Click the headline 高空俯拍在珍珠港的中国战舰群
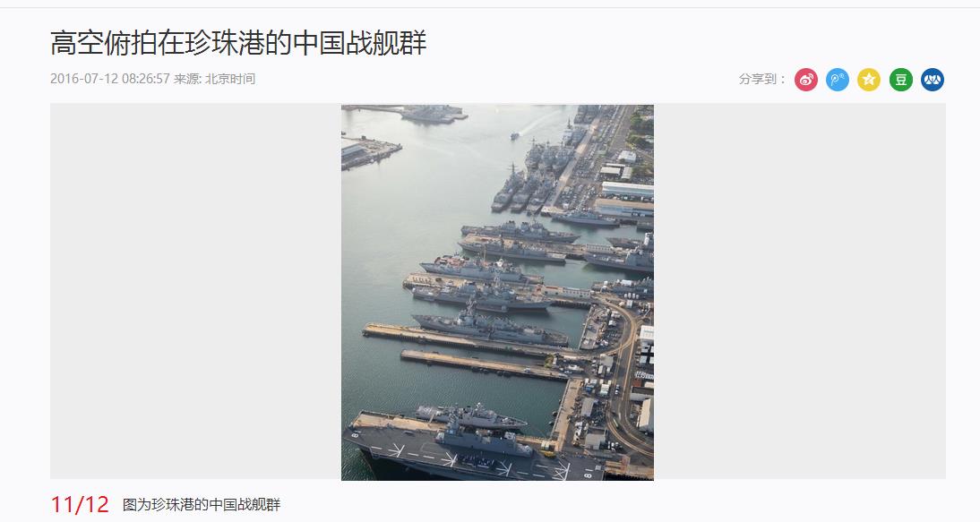980x522 pixels. pos(238,43)
